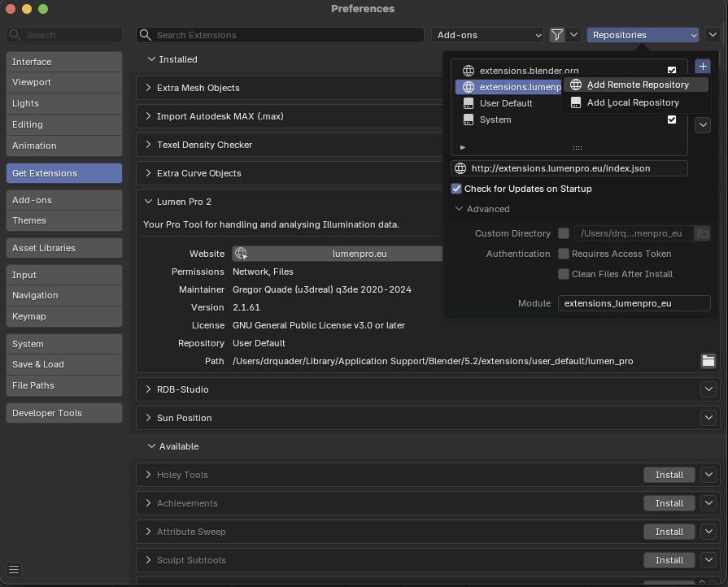Open the File Paths preferences tab

pos(64,385)
